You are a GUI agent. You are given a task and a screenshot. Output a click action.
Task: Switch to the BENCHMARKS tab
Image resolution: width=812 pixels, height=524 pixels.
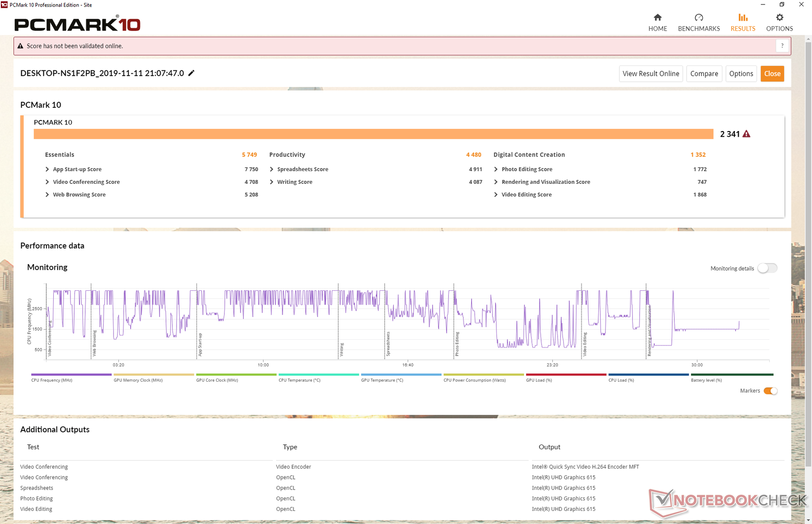coord(699,28)
